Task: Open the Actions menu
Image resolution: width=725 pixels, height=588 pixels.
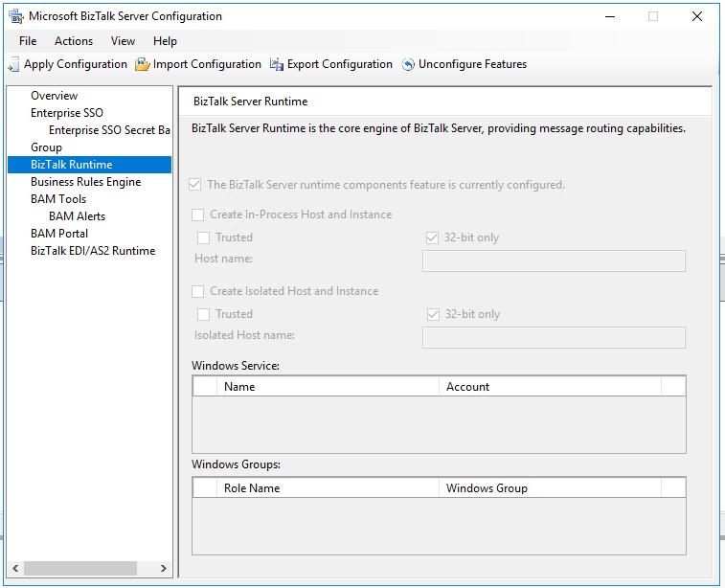Action: pos(74,41)
